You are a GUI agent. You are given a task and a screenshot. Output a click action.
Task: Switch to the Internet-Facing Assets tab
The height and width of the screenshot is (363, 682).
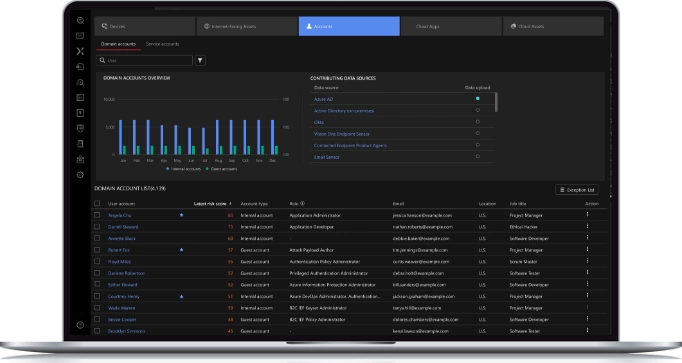tap(247, 26)
